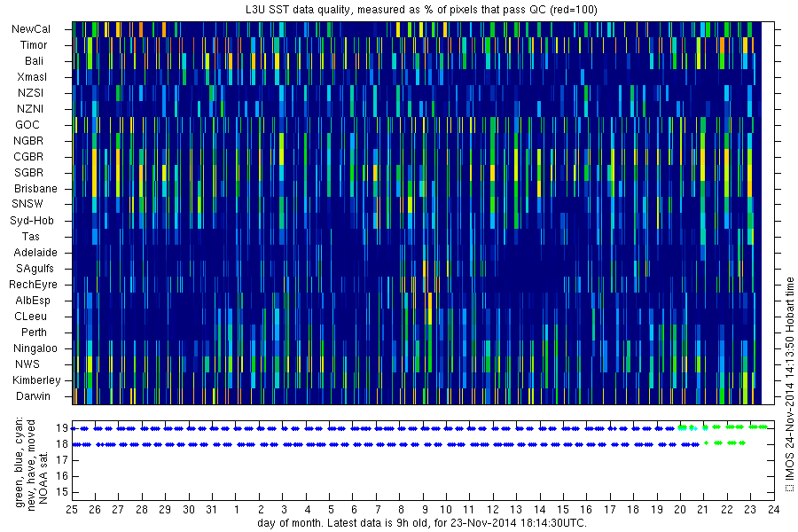Click the Bali y-axis label
798x532 pixels.
(34, 60)
